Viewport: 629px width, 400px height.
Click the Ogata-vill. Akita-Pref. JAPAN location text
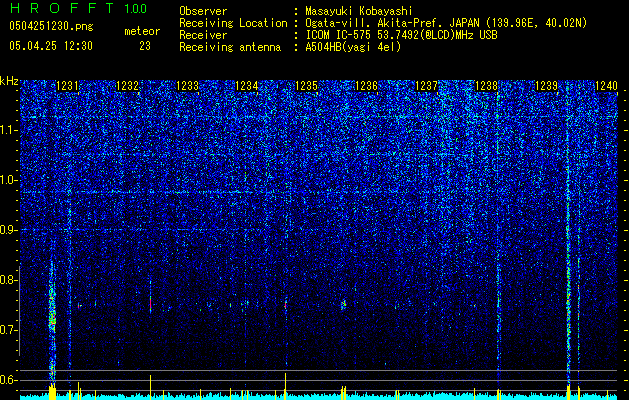(x=446, y=23)
